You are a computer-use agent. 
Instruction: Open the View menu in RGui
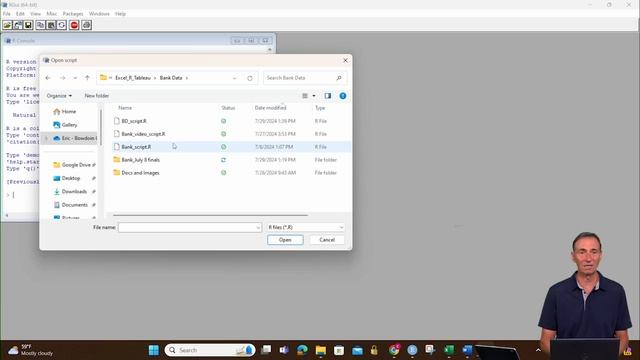coord(36,14)
